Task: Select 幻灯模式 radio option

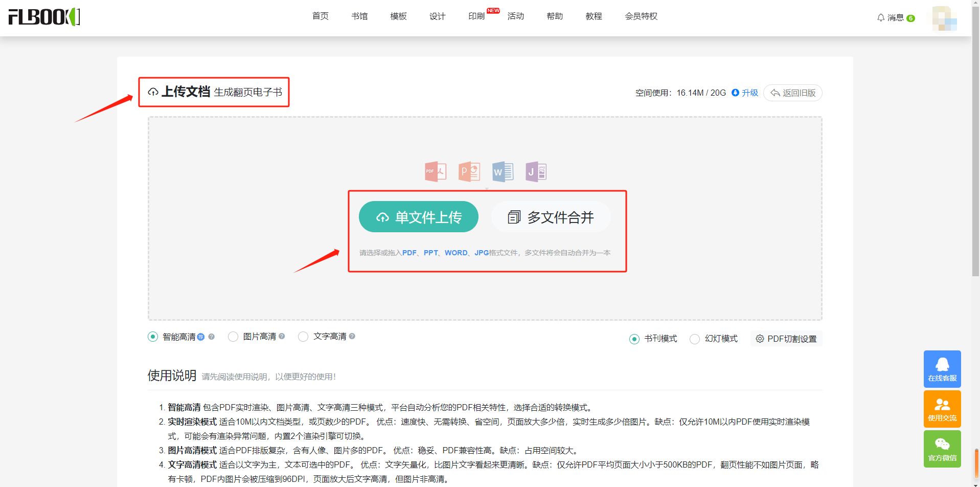Action: click(x=695, y=339)
